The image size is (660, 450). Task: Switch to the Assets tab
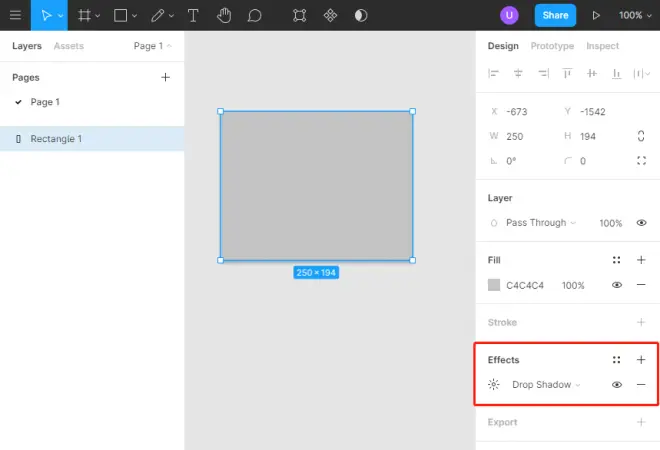(69, 46)
